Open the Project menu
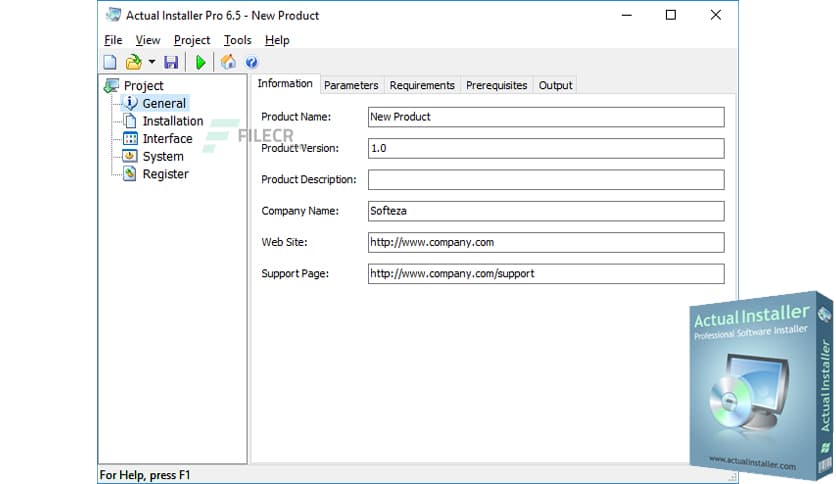Screen dimensions: 836x484 coord(192,40)
